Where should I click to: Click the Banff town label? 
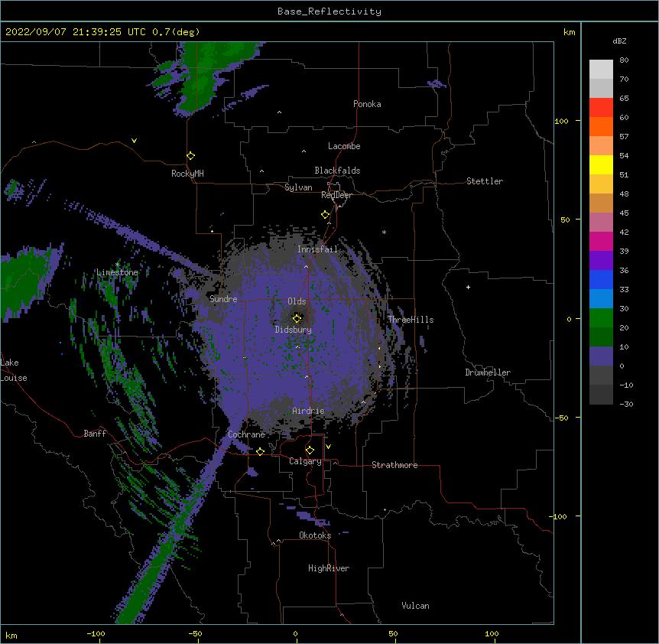(x=95, y=434)
